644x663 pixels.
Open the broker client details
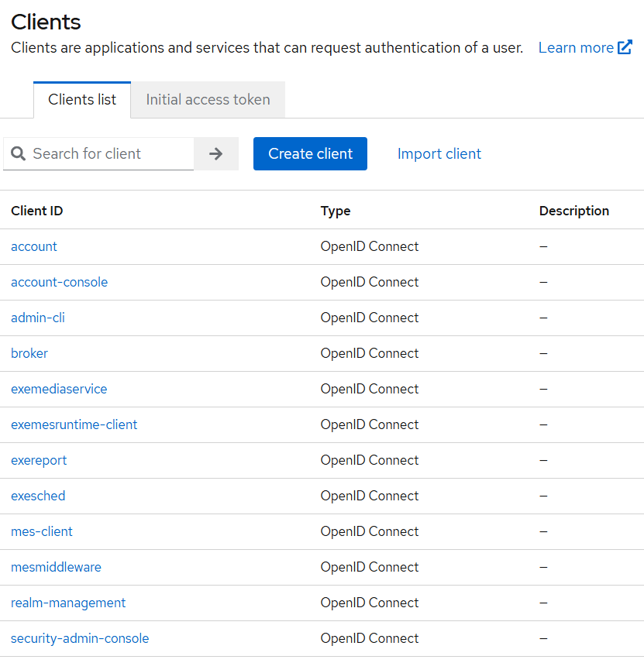coord(29,353)
